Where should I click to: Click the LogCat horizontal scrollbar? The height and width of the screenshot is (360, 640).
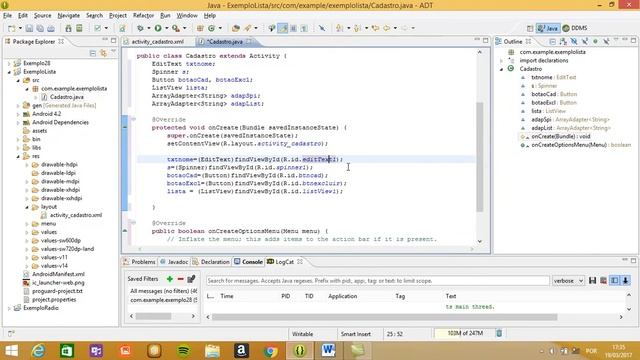coord(384,317)
